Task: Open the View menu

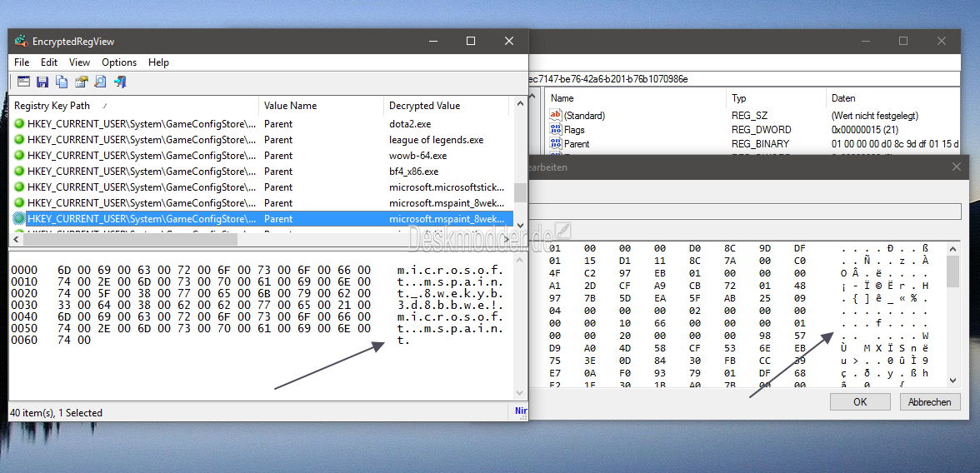Action: click(79, 62)
